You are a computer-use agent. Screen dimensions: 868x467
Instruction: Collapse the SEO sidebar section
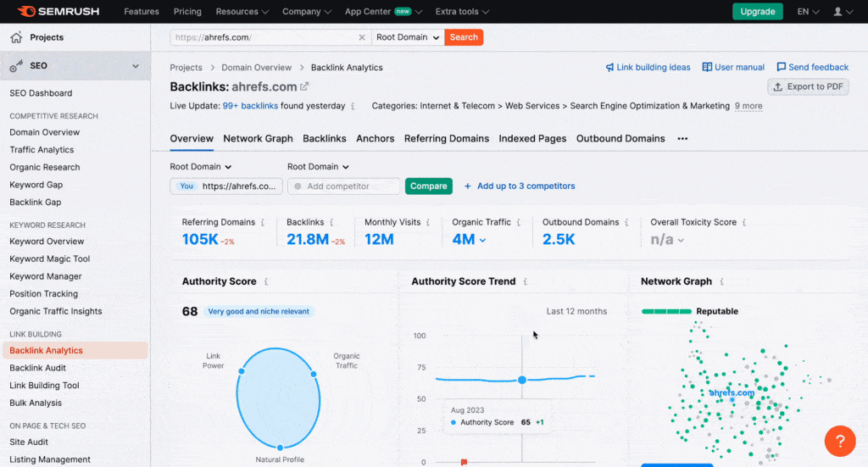click(x=135, y=66)
